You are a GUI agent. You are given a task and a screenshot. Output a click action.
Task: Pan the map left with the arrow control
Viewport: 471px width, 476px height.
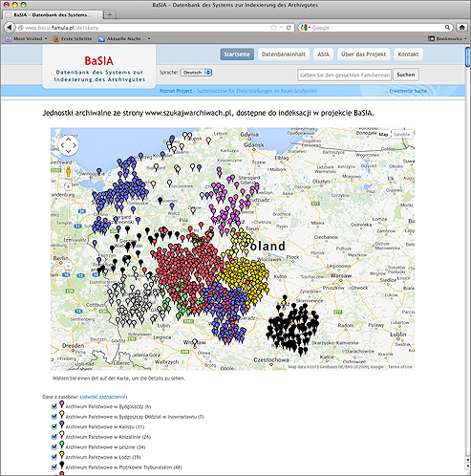(x=63, y=145)
